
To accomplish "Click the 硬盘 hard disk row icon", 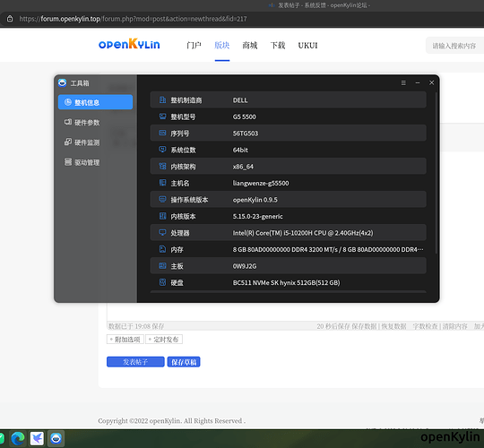I will coord(162,282).
